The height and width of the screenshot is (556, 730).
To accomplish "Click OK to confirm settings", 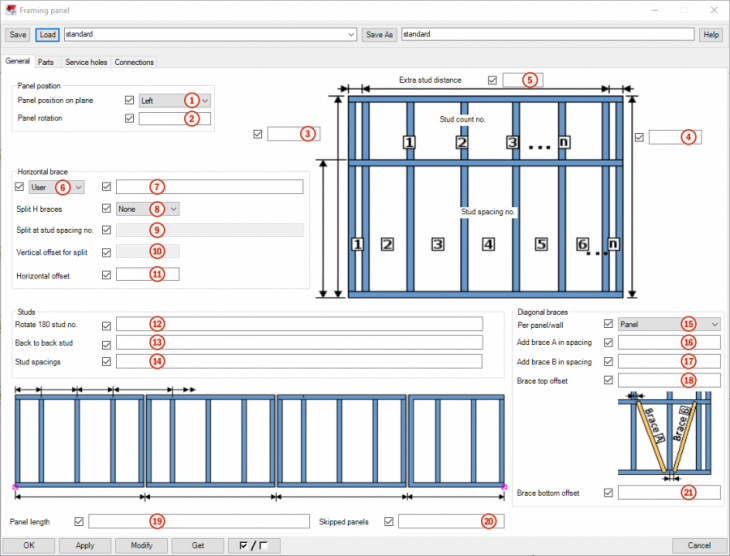I will tap(29, 545).
